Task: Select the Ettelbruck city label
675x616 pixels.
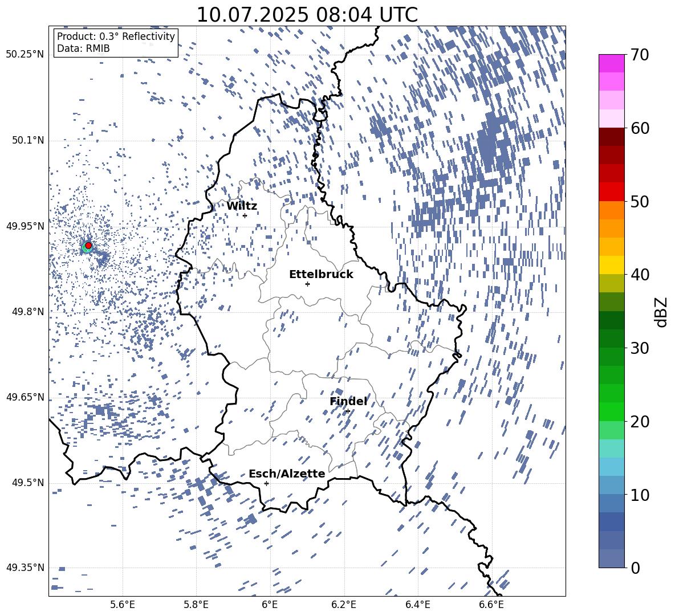Action: coord(321,275)
